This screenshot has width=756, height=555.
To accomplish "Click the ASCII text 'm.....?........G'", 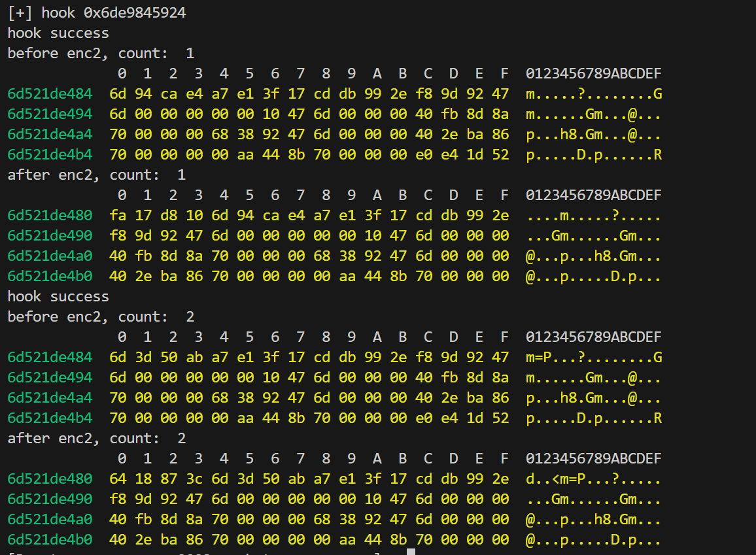I will (593, 94).
